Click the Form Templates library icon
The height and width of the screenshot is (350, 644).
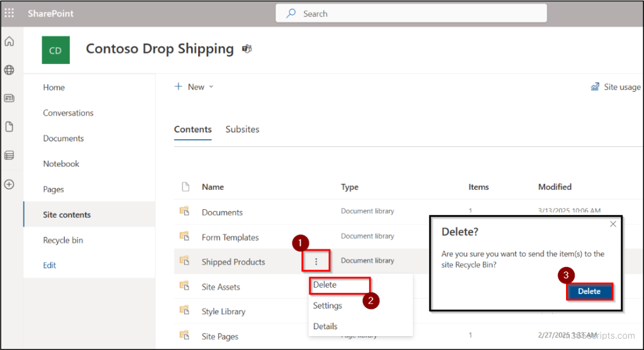[x=184, y=236]
